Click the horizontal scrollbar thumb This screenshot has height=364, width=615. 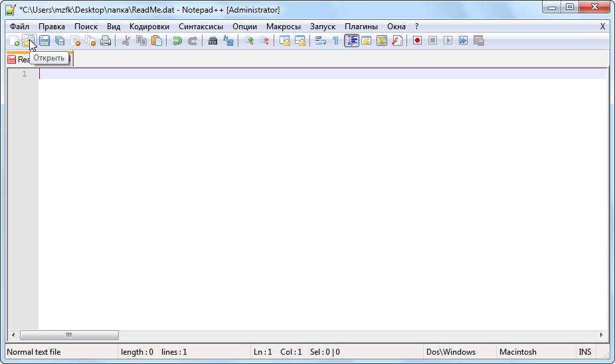(x=68, y=335)
